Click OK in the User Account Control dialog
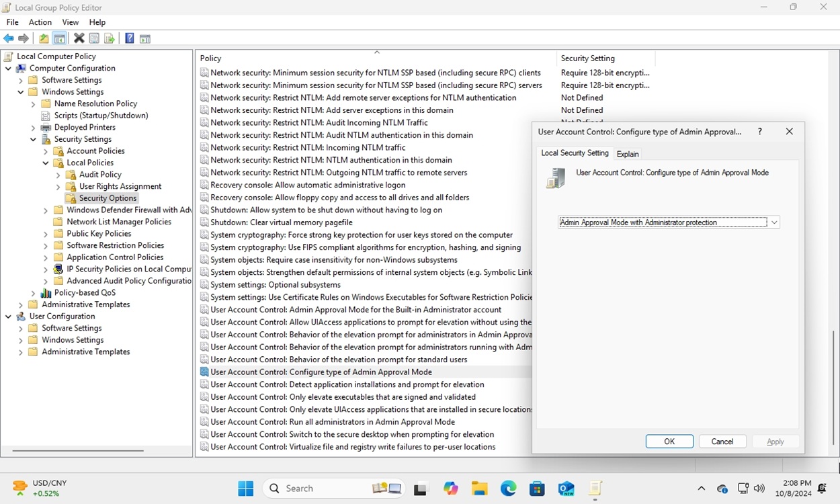 (669, 441)
